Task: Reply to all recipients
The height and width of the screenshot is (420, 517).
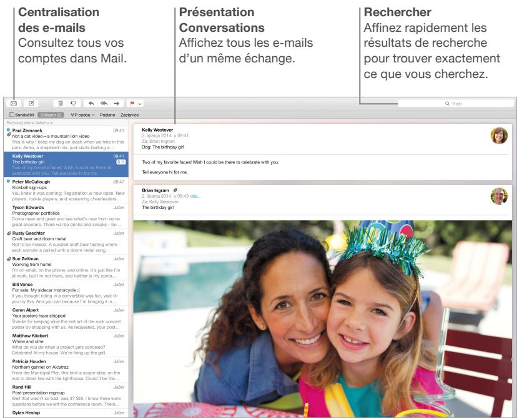Action: (x=104, y=104)
